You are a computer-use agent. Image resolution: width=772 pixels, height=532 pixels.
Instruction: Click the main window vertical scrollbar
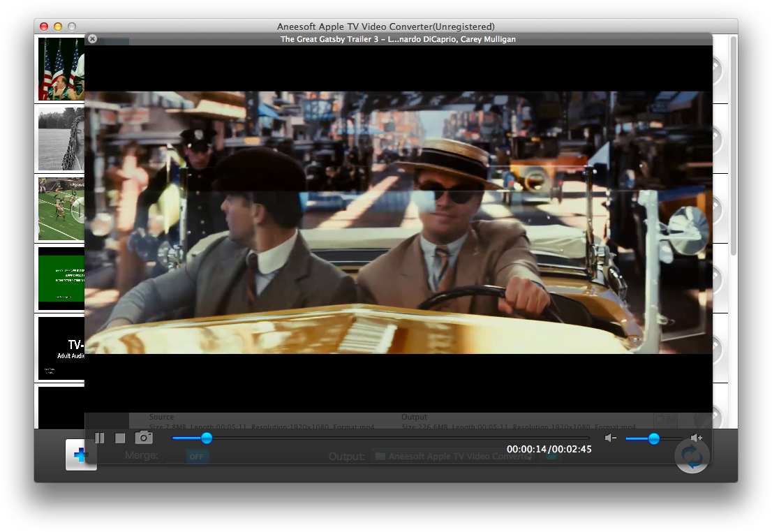pyautogui.click(x=734, y=146)
